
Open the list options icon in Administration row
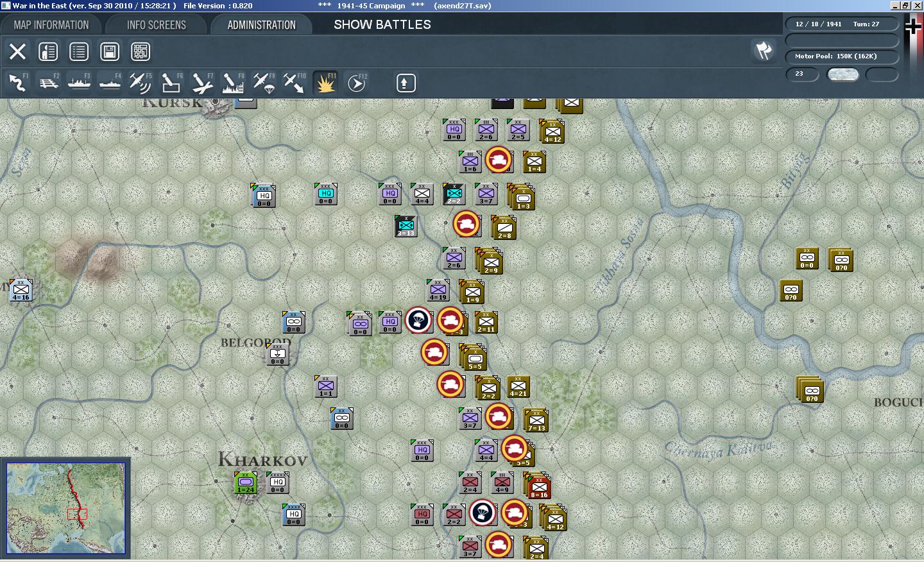pos(79,51)
